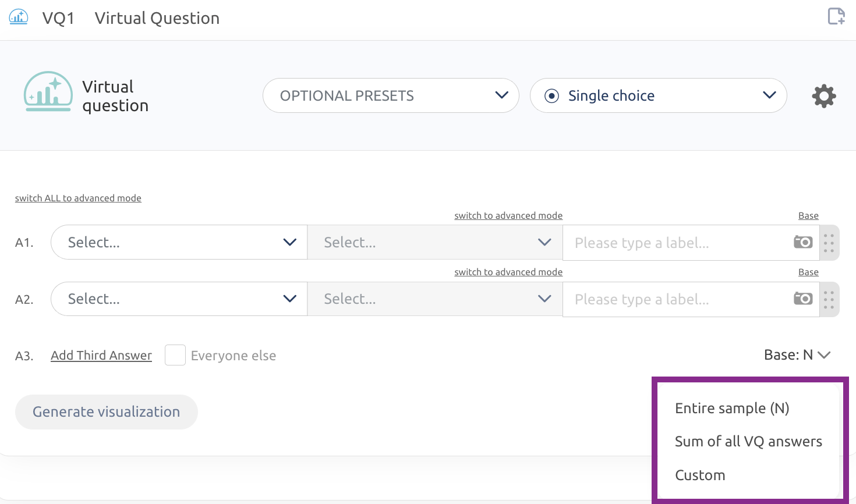Open the Single choice type dropdown
Image resolution: width=856 pixels, height=504 pixels.
[x=659, y=95]
